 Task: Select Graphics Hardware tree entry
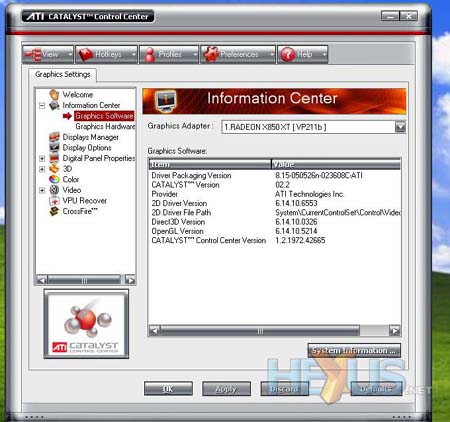coord(105,126)
